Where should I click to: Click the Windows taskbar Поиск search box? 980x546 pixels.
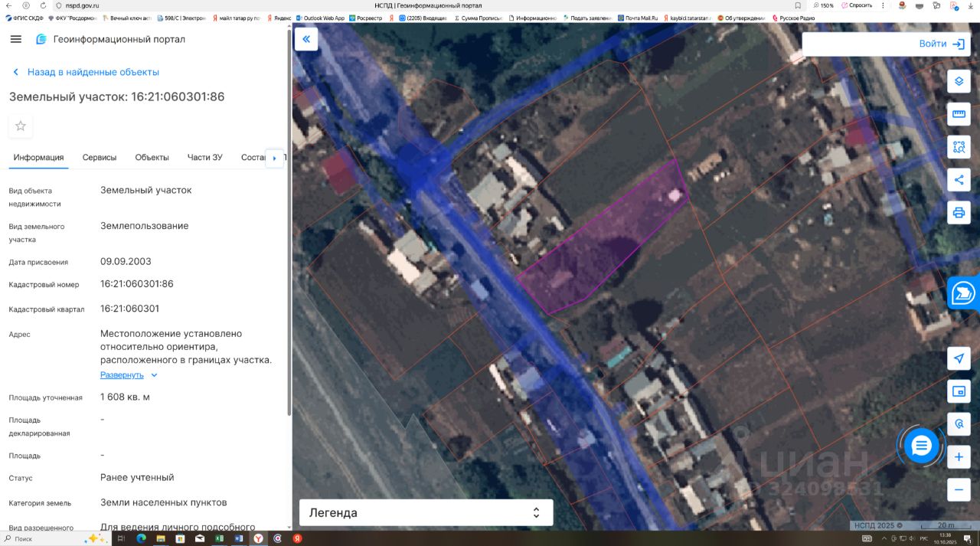(x=54, y=539)
